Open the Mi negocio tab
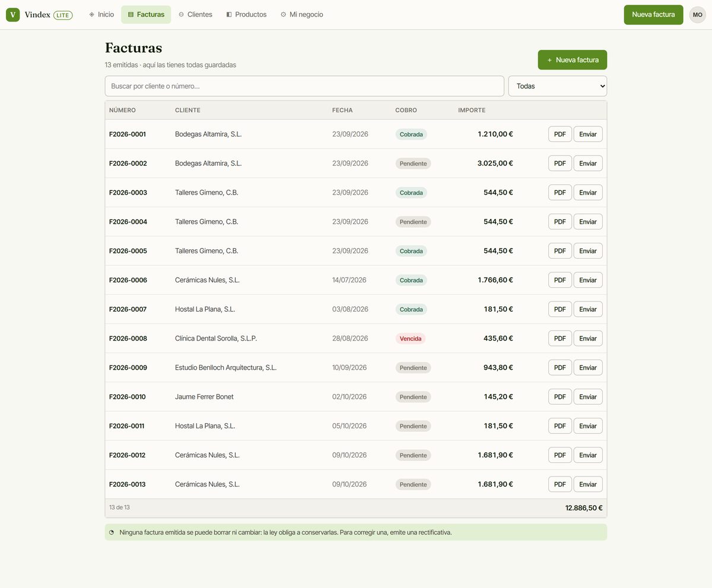 [301, 14]
